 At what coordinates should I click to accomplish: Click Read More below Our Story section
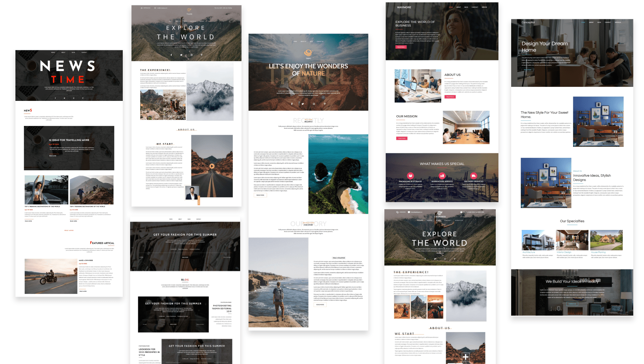tap(321, 304)
